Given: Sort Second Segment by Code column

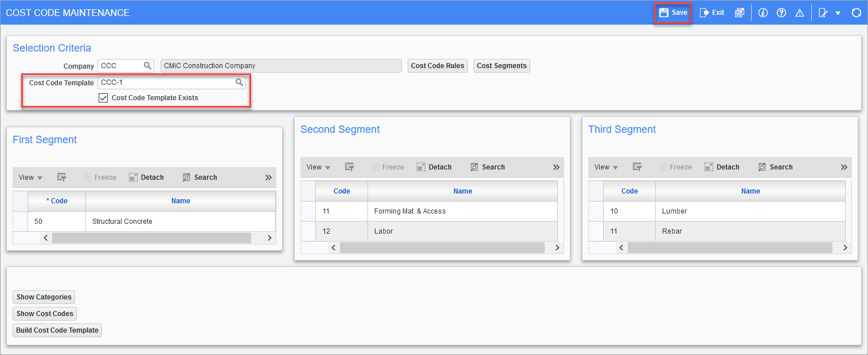Looking at the screenshot, I should [342, 191].
